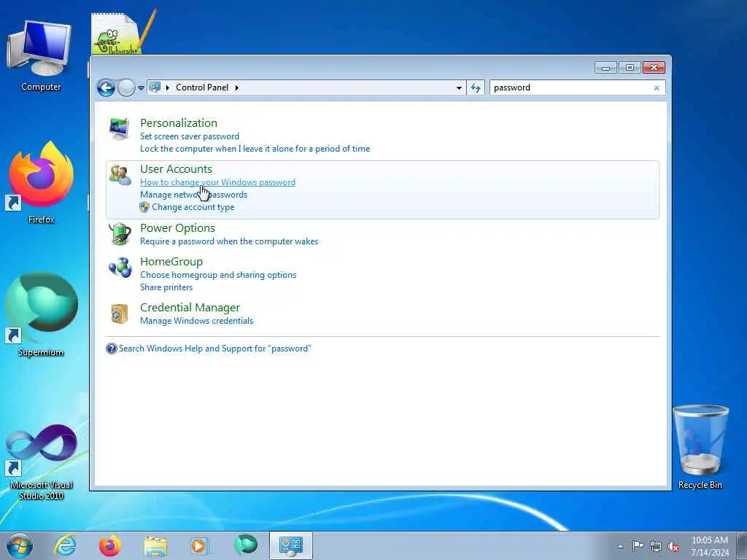Click Choose homegroup and sharing options
Viewport: 747px width, 560px height.
(x=218, y=275)
